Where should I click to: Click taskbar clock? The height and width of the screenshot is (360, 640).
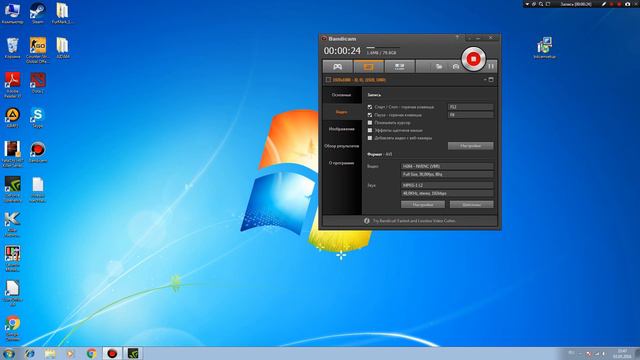(x=622, y=353)
